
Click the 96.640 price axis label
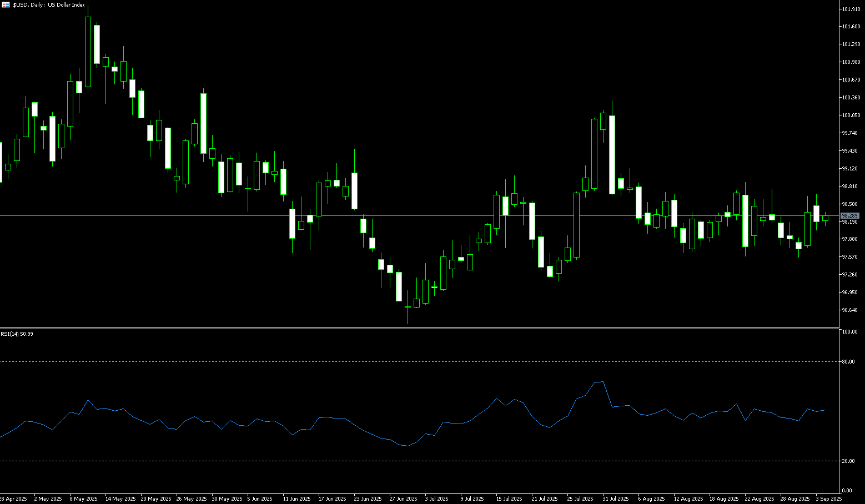coord(849,310)
